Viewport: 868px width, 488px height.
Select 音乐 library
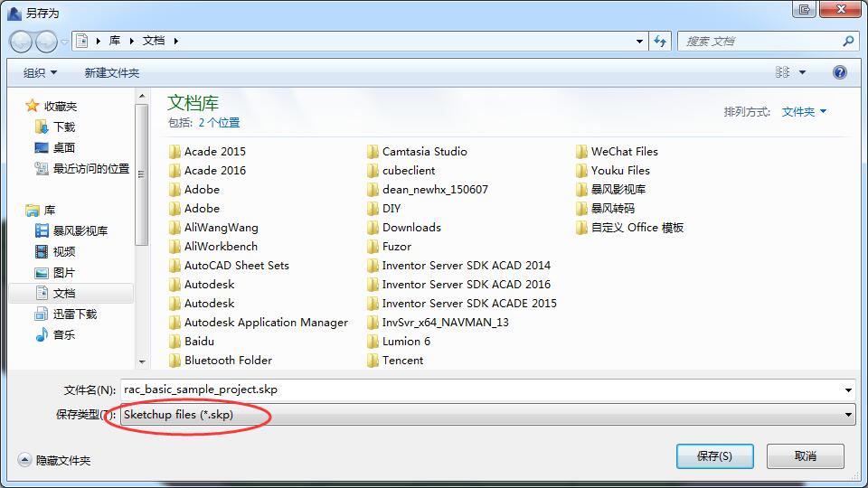[55, 334]
